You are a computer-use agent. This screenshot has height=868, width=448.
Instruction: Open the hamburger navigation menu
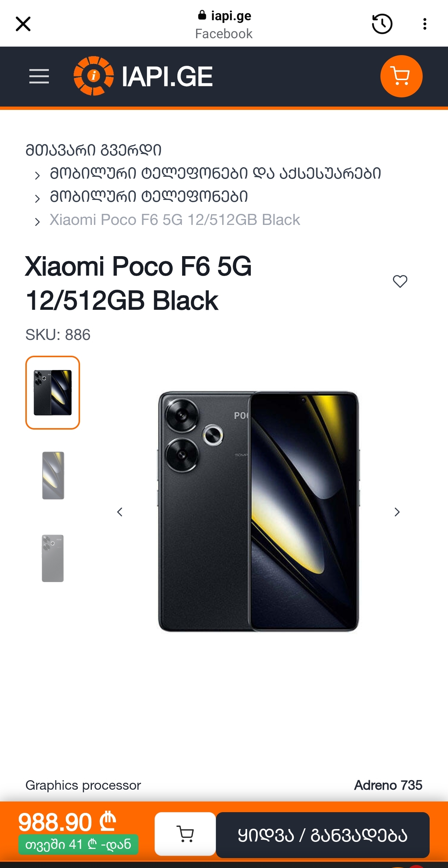[x=39, y=76]
